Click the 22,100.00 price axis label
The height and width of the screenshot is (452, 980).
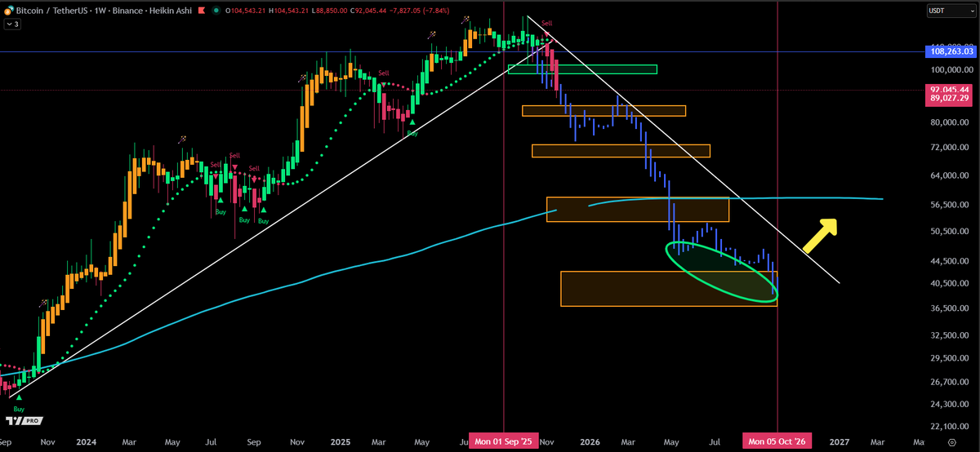click(x=951, y=427)
